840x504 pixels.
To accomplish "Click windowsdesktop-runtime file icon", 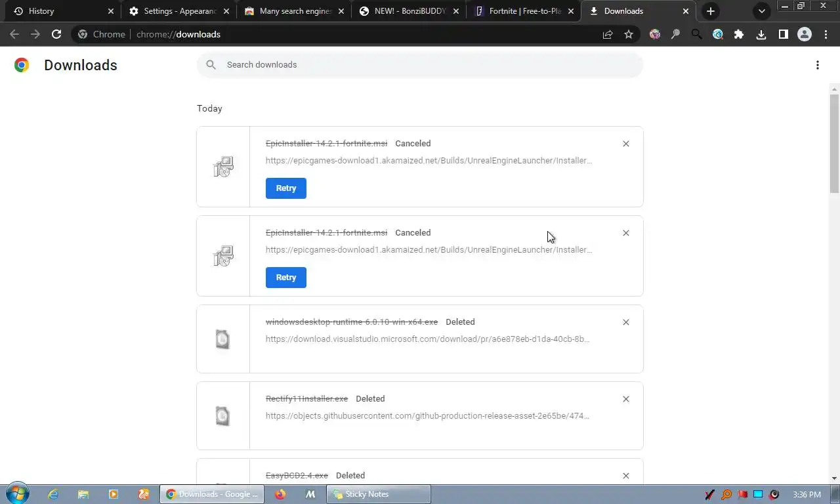I will click(x=223, y=339).
